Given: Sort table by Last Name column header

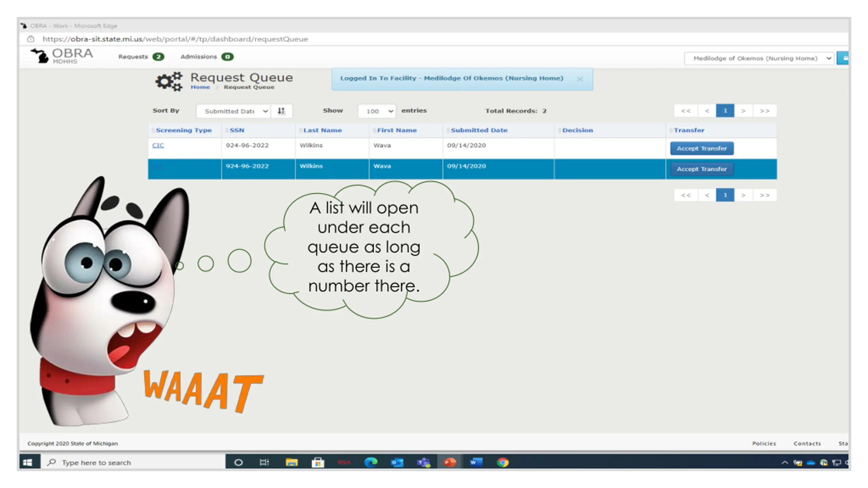Looking at the screenshot, I should tap(322, 130).
